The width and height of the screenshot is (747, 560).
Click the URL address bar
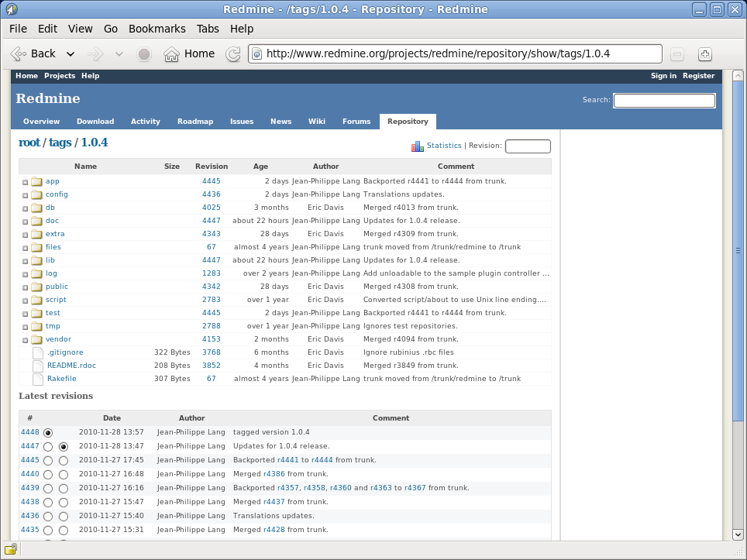455,53
